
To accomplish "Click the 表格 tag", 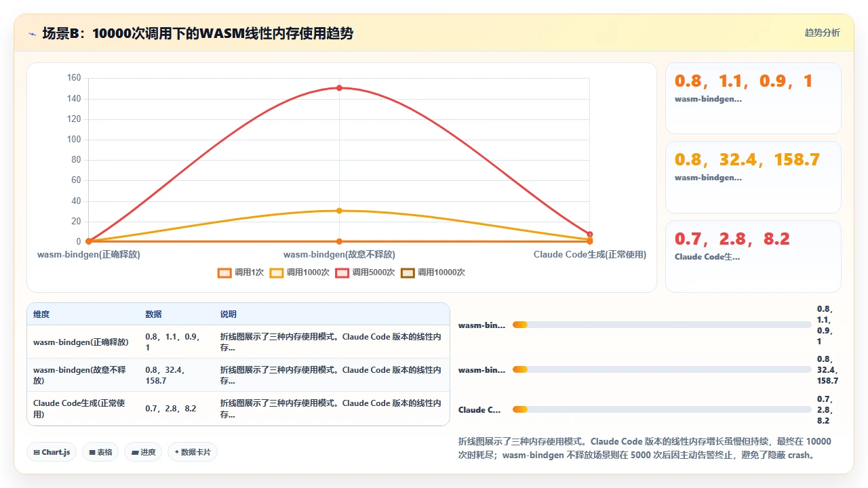I will tap(100, 452).
